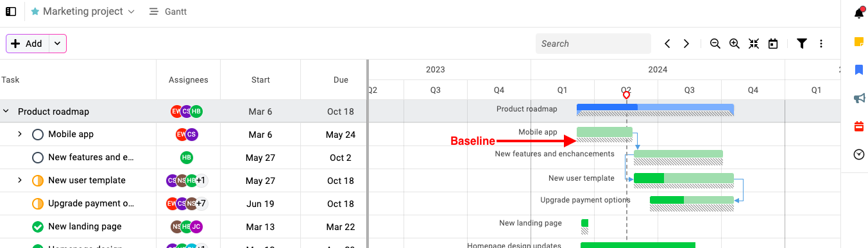Toggle Upgrade payment options status circle
The height and width of the screenshot is (248, 868).
tap(38, 204)
